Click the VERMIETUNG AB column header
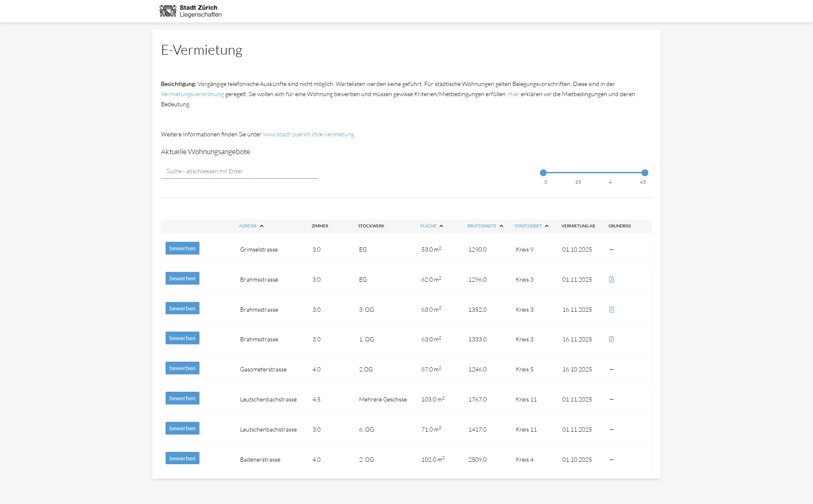The height and width of the screenshot is (504, 813). tap(578, 226)
